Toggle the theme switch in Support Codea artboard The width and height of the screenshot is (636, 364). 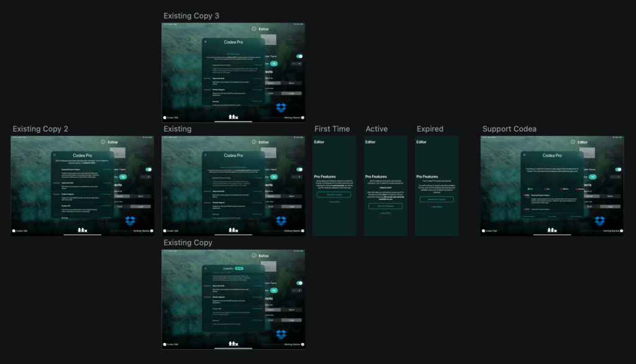(x=618, y=170)
